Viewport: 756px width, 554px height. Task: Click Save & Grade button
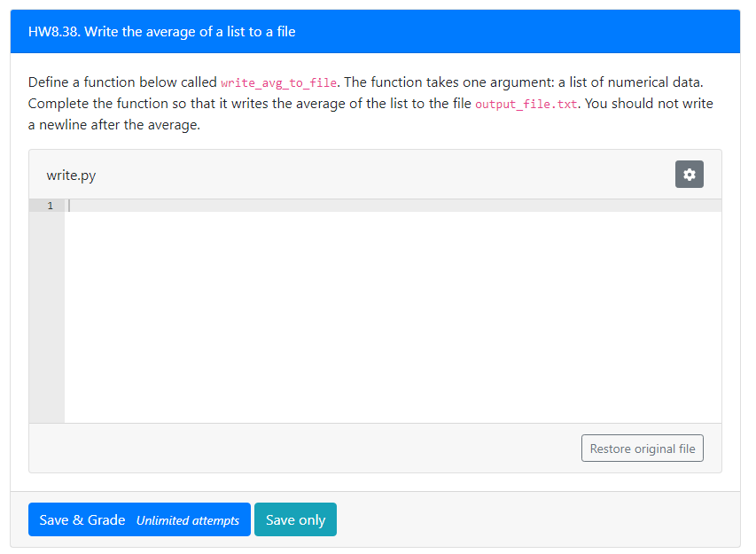click(x=139, y=519)
